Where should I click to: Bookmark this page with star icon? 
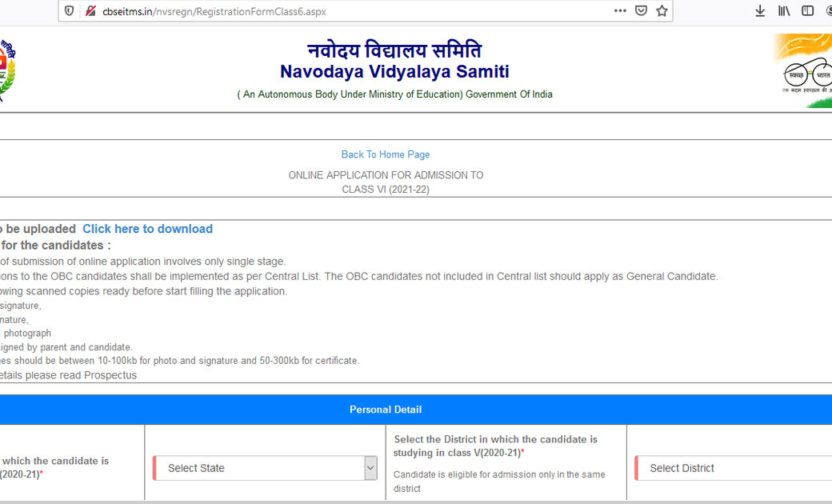[x=662, y=10]
